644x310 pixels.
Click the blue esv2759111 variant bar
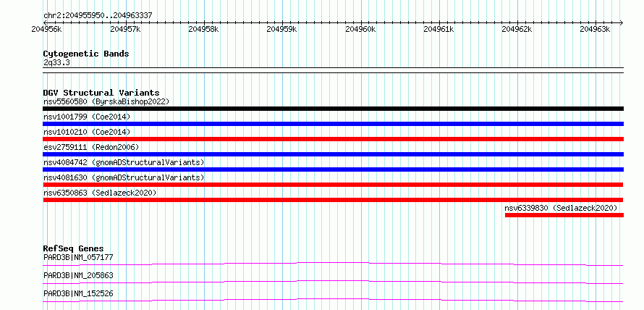(333, 154)
